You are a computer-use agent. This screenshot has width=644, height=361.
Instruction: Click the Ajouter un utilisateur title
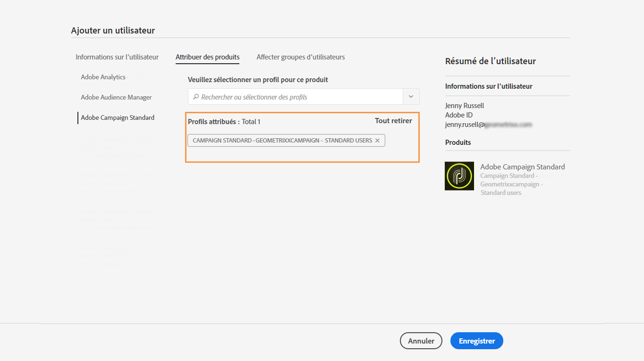[x=113, y=31]
